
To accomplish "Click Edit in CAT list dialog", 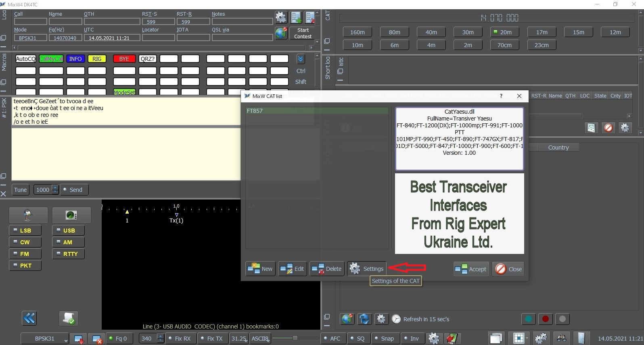I will tap(292, 269).
